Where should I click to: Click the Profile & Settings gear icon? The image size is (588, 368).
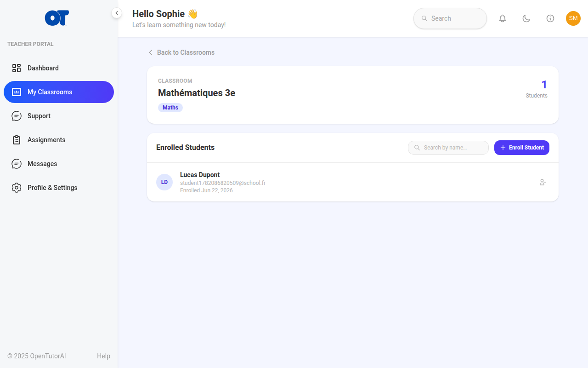click(17, 188)
